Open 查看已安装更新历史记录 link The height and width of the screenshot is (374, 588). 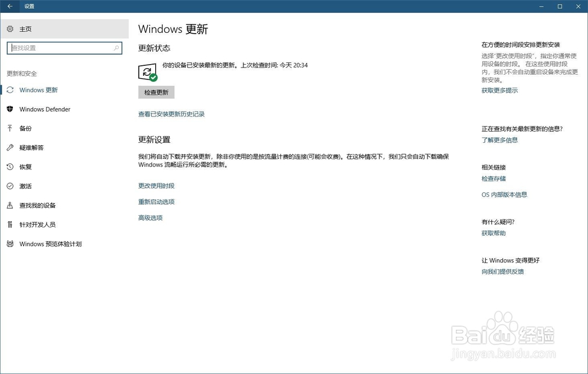point(172,114)
